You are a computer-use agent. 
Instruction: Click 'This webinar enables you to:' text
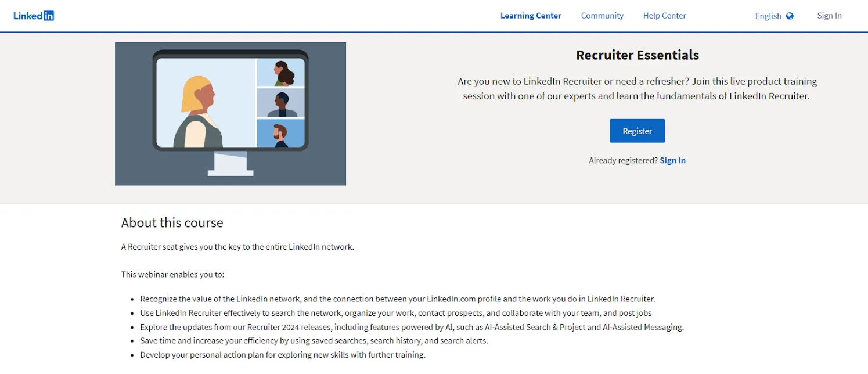coord(172,274)
